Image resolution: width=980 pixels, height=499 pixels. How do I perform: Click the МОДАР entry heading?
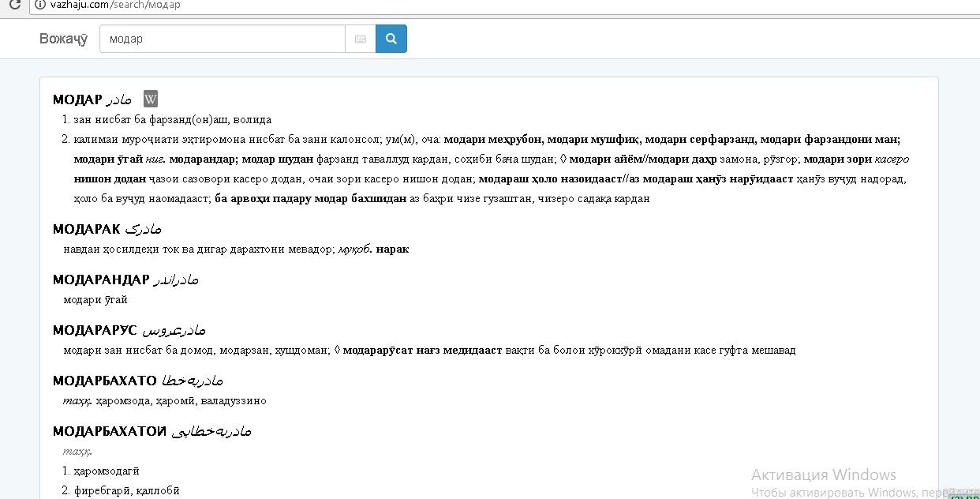pyautogui.click(x=77, y=99)
